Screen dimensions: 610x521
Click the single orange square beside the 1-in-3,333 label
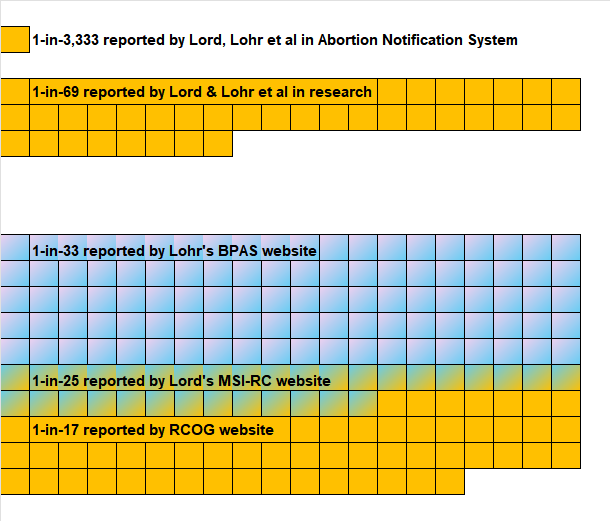click(x=15, y=40)
